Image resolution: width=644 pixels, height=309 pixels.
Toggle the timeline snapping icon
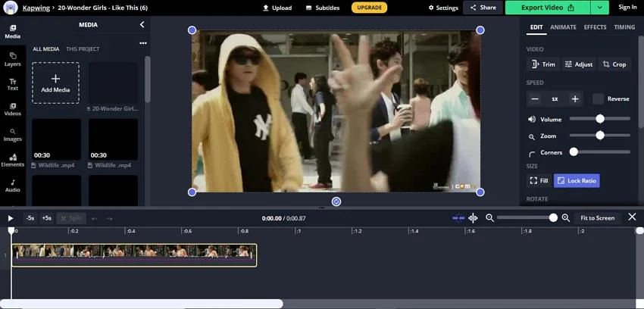458,218
